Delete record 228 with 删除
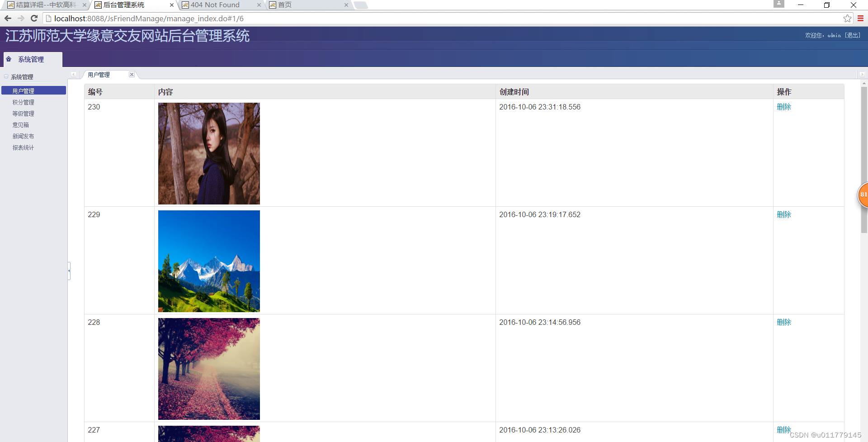 pyautogui.click(x=784, y=322)
